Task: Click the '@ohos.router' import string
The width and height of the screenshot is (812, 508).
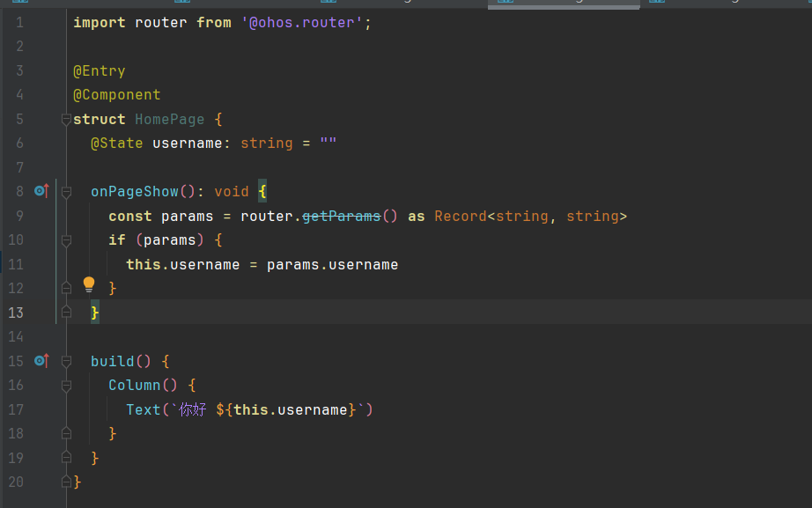Action: click(302, 23)
